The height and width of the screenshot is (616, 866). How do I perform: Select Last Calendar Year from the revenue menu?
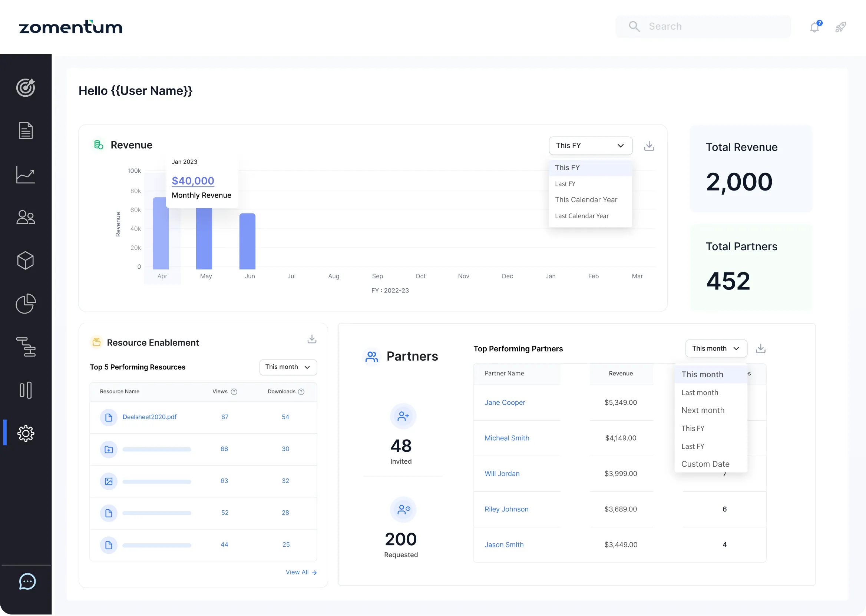582,215
